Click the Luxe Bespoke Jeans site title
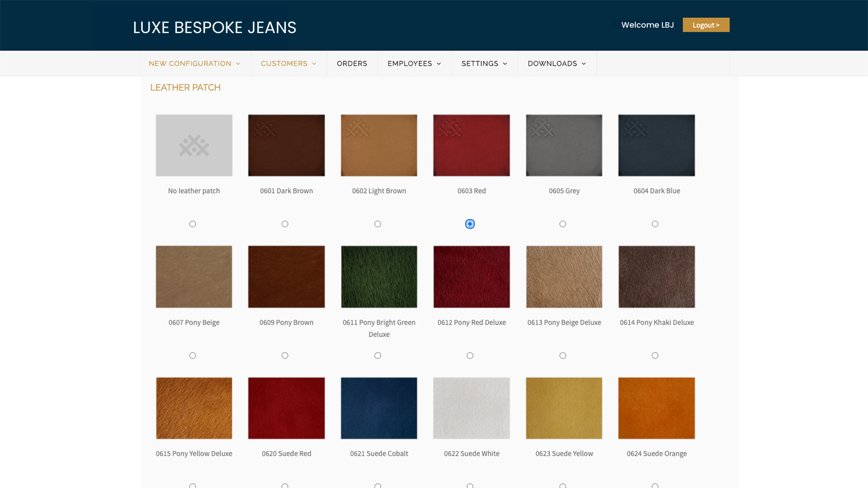The width and height of the screenshot is (868, 488). click(x=214, y=28)
